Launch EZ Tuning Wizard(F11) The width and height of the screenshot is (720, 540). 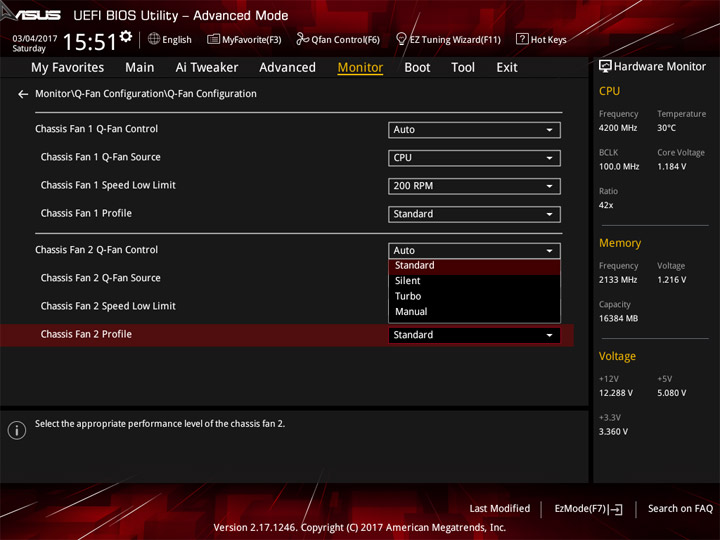[x=448, y=39]
